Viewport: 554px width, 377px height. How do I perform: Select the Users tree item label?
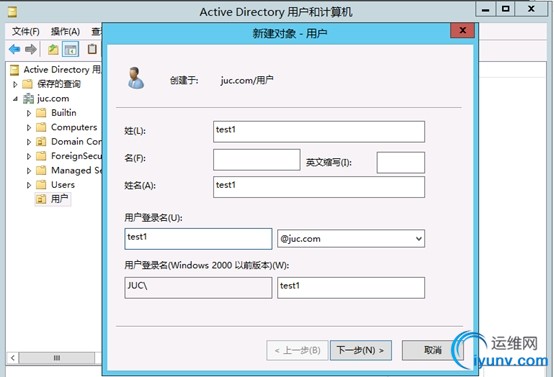tap(63, 185)
